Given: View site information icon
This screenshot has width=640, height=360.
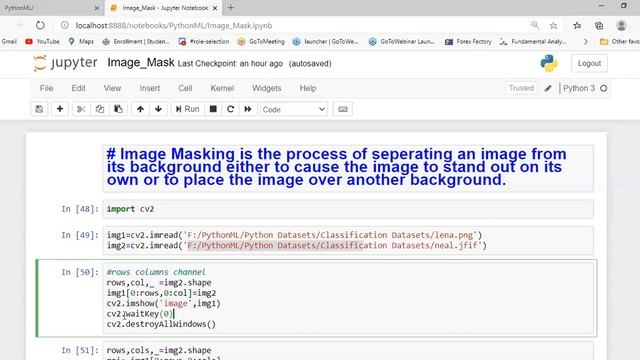Looking at the screenshot, I should tap(65, 25).
